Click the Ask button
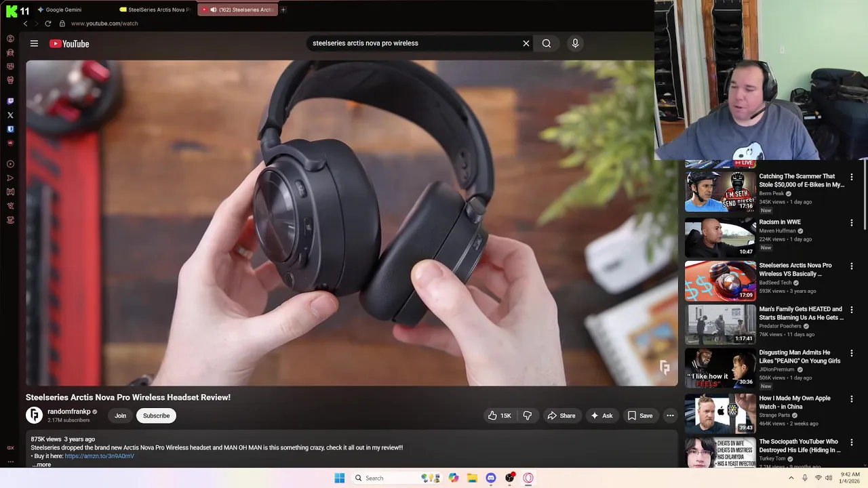 [x=601, y=415]
